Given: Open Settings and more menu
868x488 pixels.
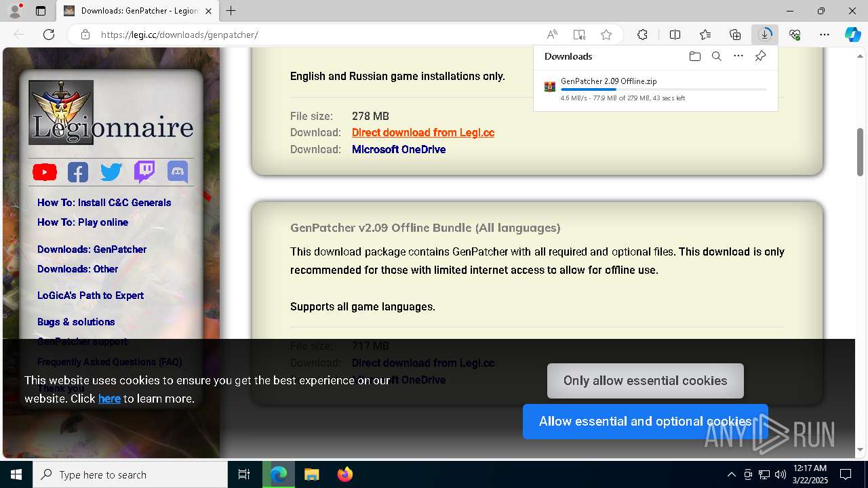Looking at the screenshot, I should pyautogui.click(x=825, y=35).
